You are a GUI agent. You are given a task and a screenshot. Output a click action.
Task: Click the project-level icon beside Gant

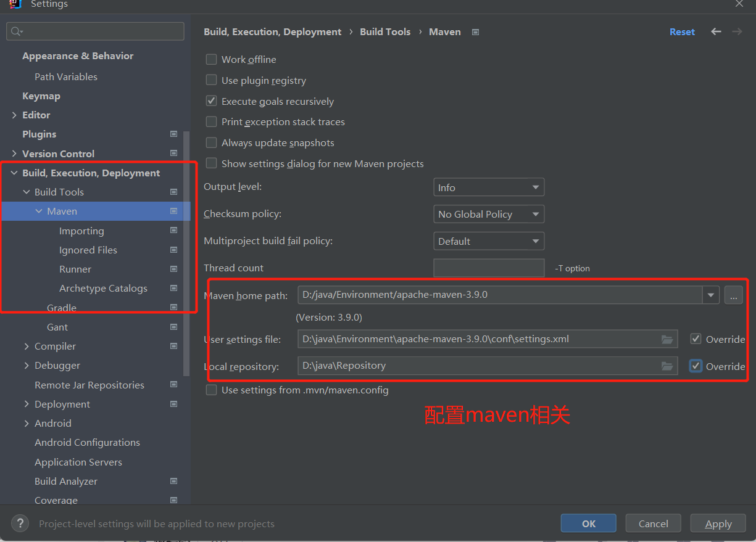[x=173, y=327]
